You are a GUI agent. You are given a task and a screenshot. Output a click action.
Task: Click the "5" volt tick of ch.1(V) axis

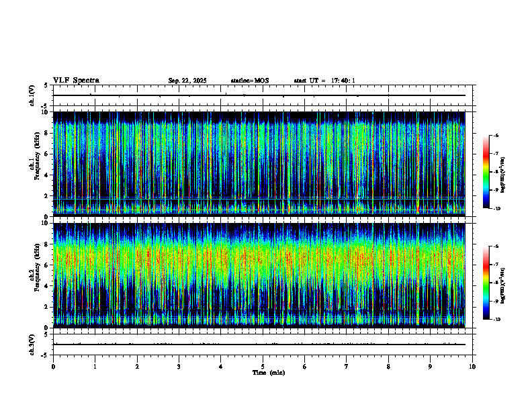[x=46, y=85]
